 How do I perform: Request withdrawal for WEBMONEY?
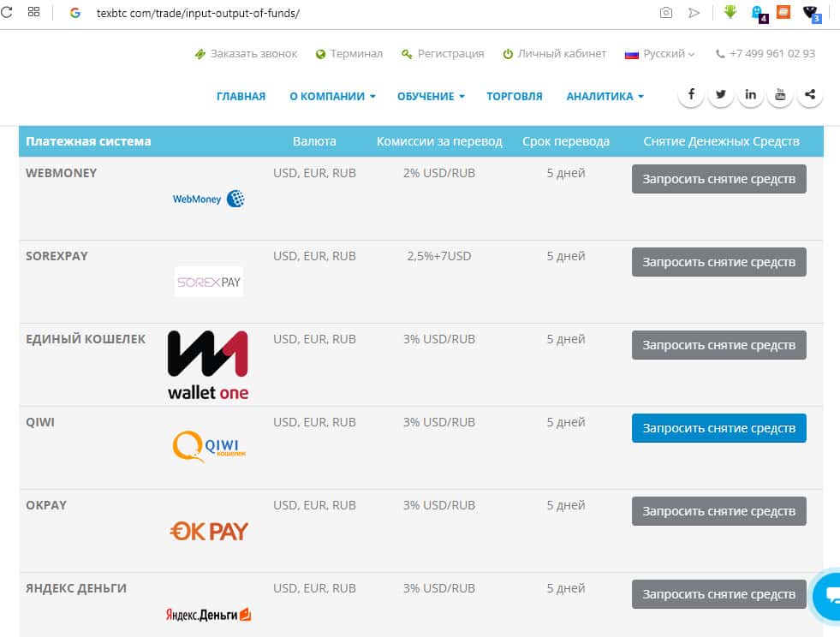719,179
